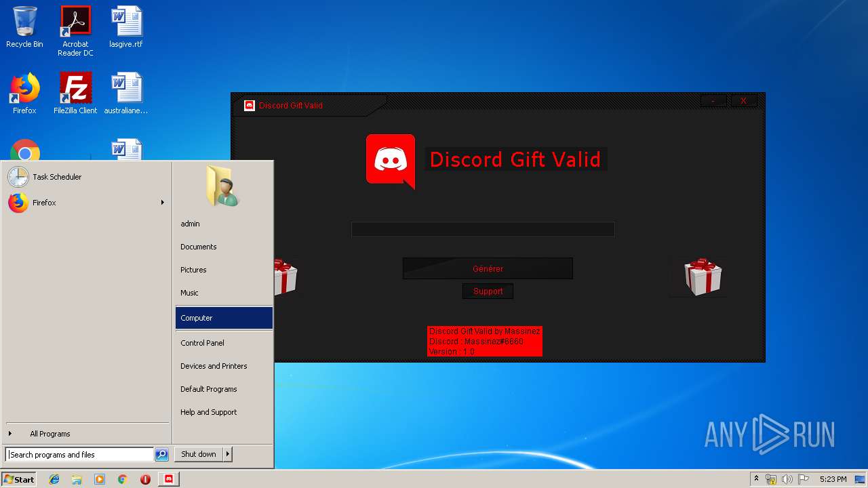
Task: Select FileZilla Client desktop shortcut
Action: click(x=75, y=94)
